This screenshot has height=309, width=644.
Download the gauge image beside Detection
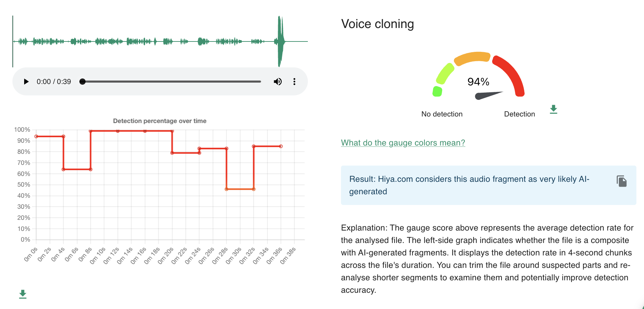pyautogui.click(x=554, y=110)
